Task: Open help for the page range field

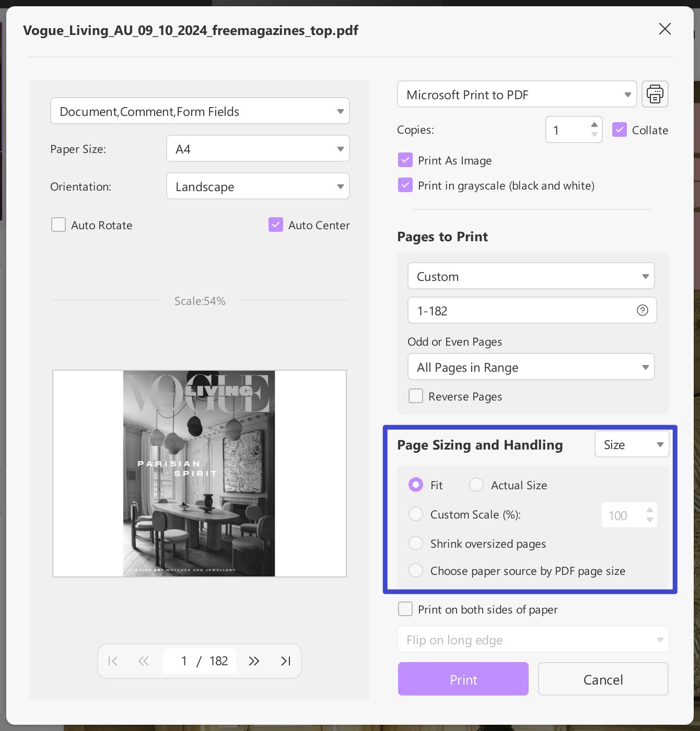Action: click(x=641, y=310)
